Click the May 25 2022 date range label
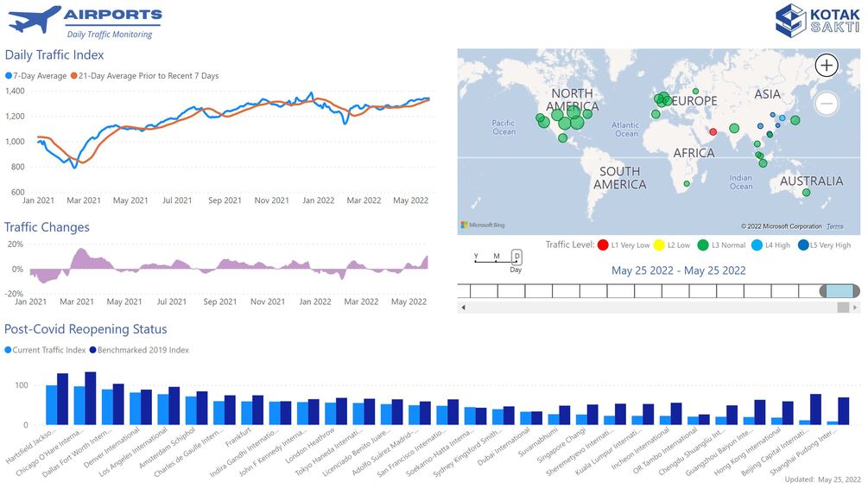 tap(678, 270)
